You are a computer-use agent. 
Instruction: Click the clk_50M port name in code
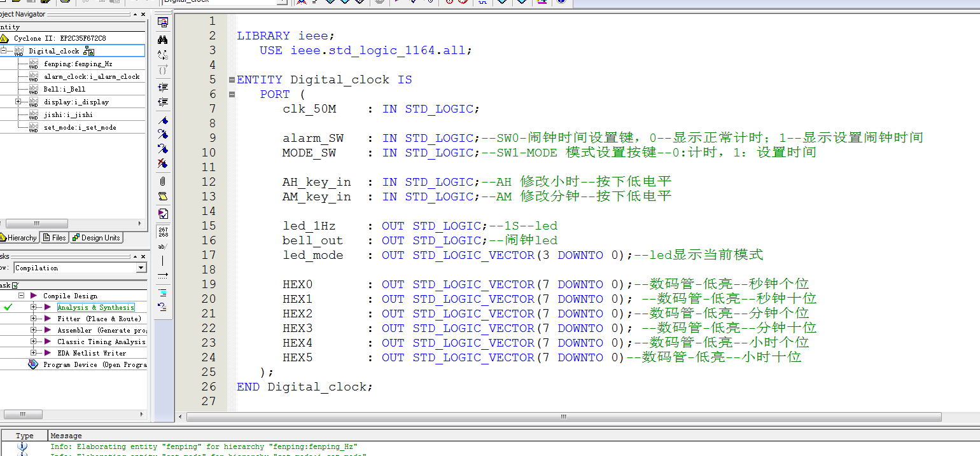pos(309,109)
